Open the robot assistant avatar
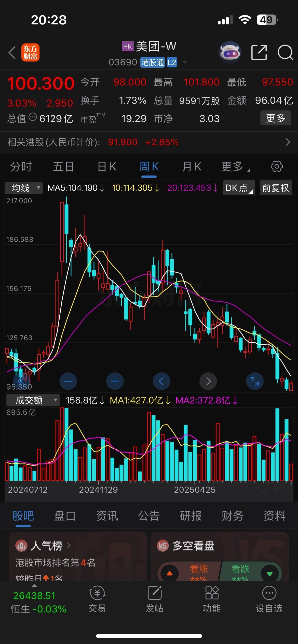Viewport: 298px width, 644px height. point(230,53)
